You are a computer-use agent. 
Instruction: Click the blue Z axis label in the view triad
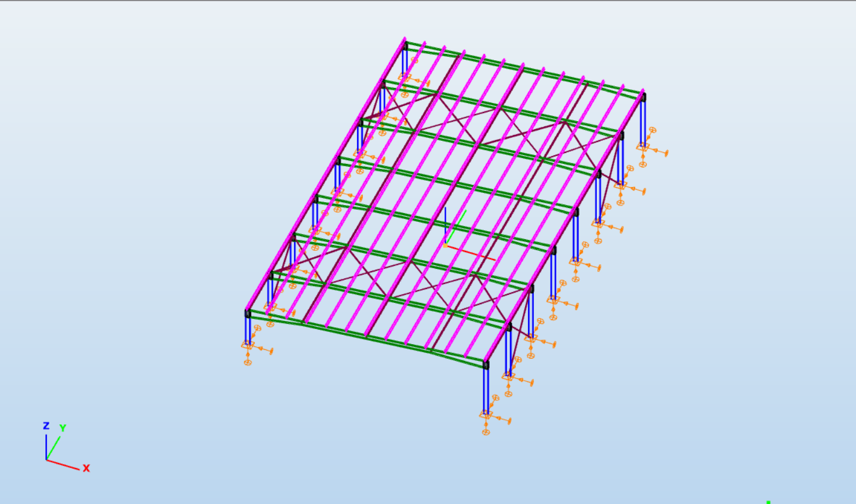point(46,426)
